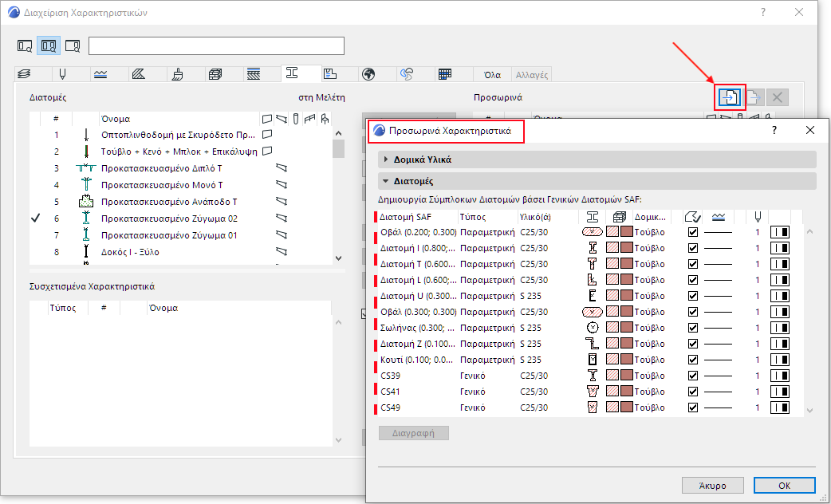Click the SAF table scroll-down arrow
Viewport: 831px width, 504px height.
[x=809, y=410]
